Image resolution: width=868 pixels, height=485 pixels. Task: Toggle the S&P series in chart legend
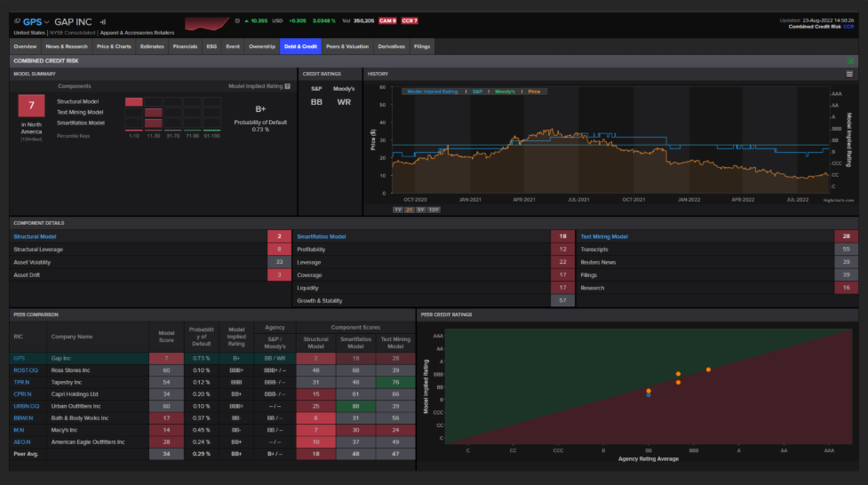477,91
